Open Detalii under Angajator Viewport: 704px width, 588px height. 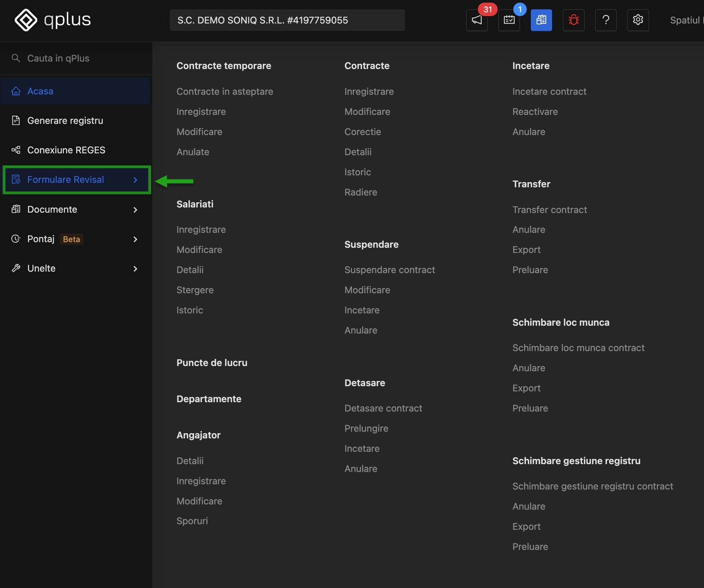click(x=190, y=461)
